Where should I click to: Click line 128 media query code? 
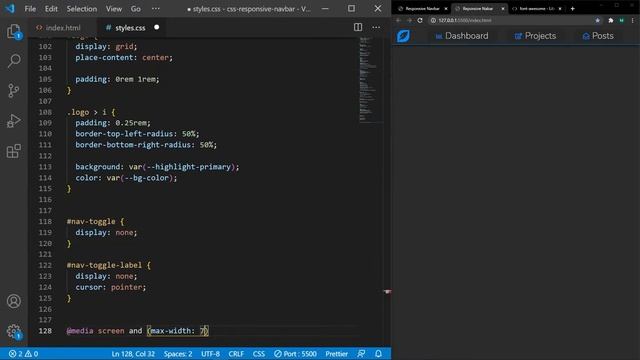point(138,331)
